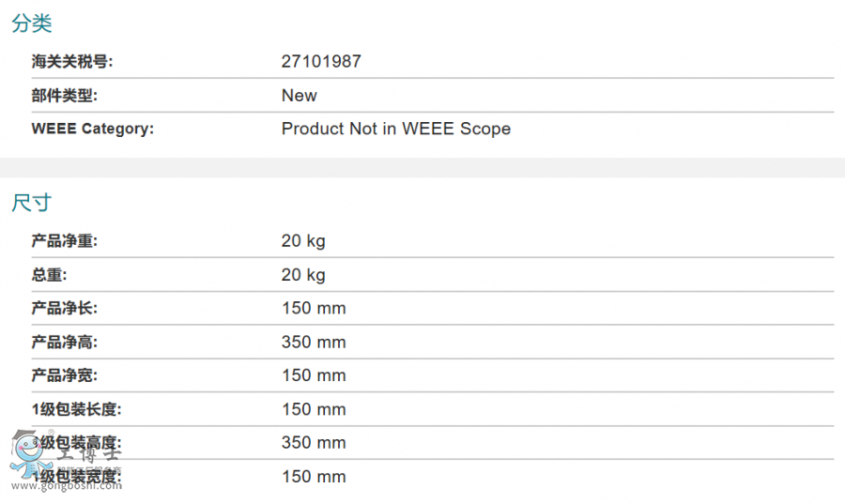Click the 产品净长 label
845x504 pixels.
65,309
